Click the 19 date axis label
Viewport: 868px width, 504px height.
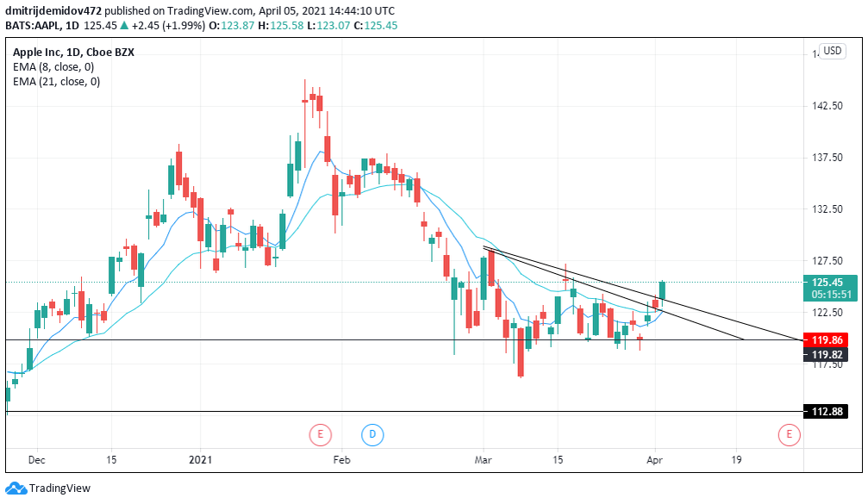[736, 460]
